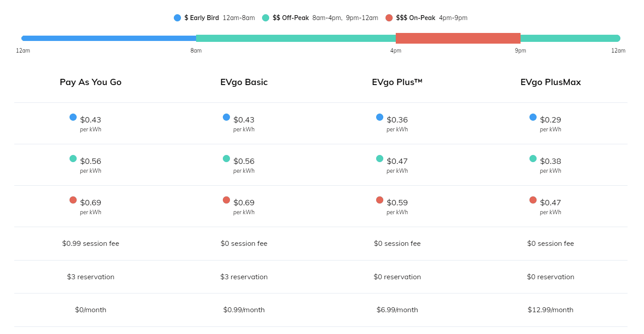Click the "8am-4pm, 9pm-12am" time range in the legend
Image resolution: width=644 pixels, height=334 pixels.
point(345,18)
